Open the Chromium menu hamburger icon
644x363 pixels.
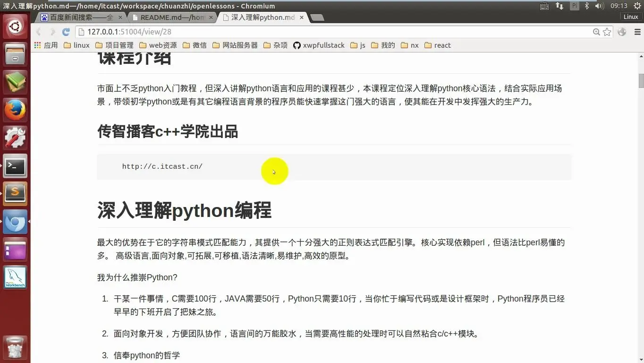pyautogui.click(x=637, y=32)
